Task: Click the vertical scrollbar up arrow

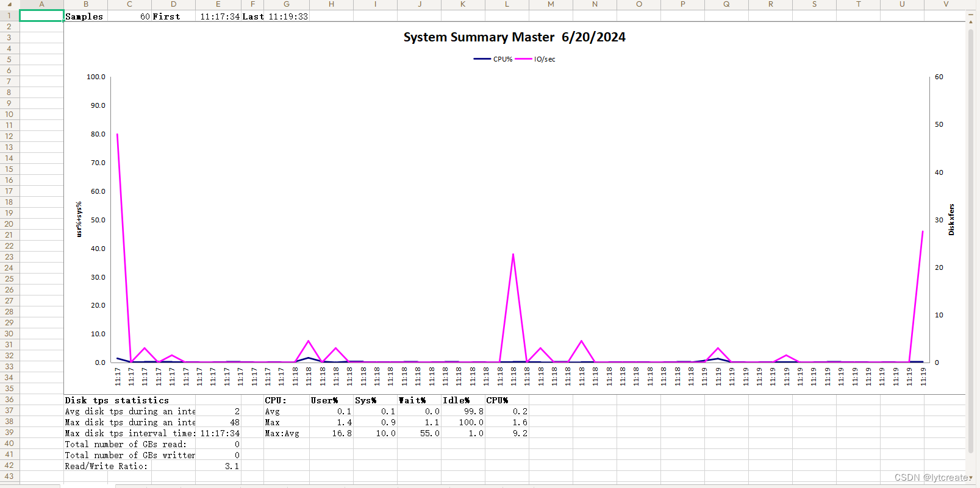Action: (x=971, y=22)
